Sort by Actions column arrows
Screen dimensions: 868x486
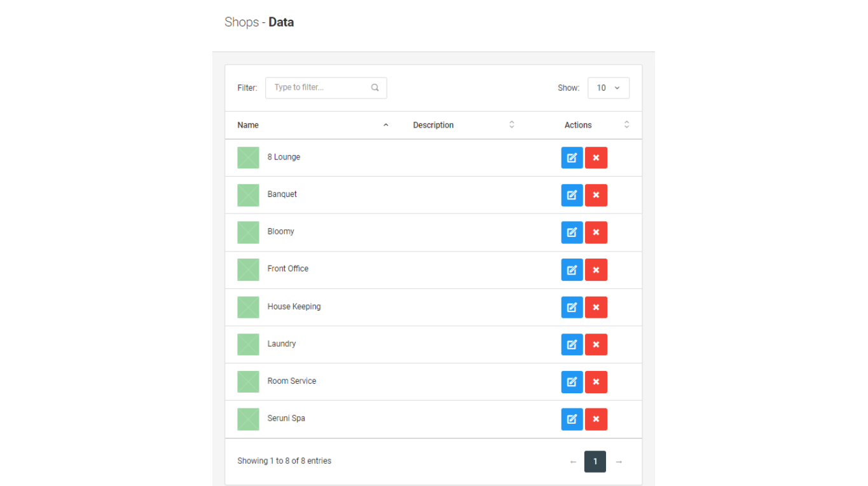[626, 125]
